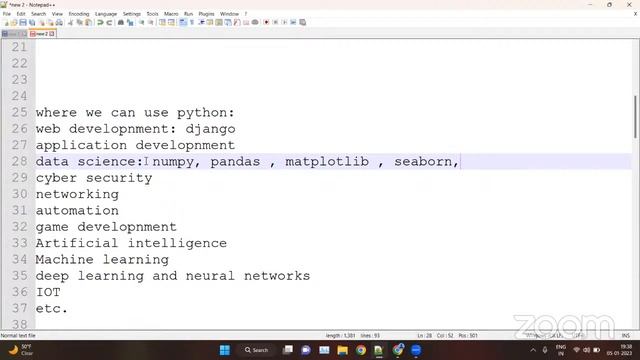Toggle synchronized vertical scrolling
Viewport: 640px width, 360px height.
click(x=162, y=22)
